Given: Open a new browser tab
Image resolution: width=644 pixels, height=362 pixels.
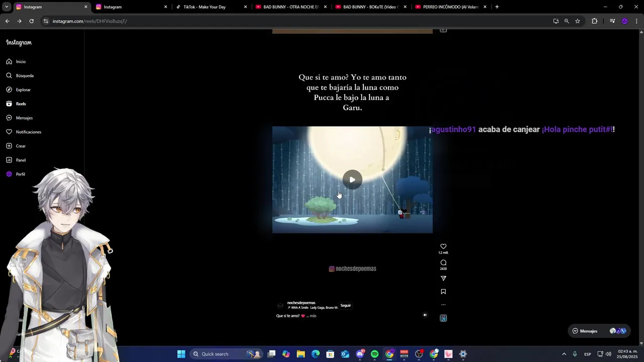Looking at the screenshot, I should (x=497, y=7).
